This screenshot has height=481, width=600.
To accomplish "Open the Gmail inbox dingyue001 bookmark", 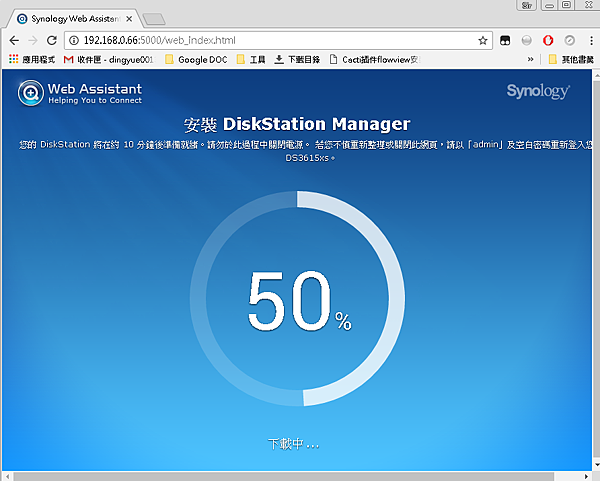I will click(109, 59).
